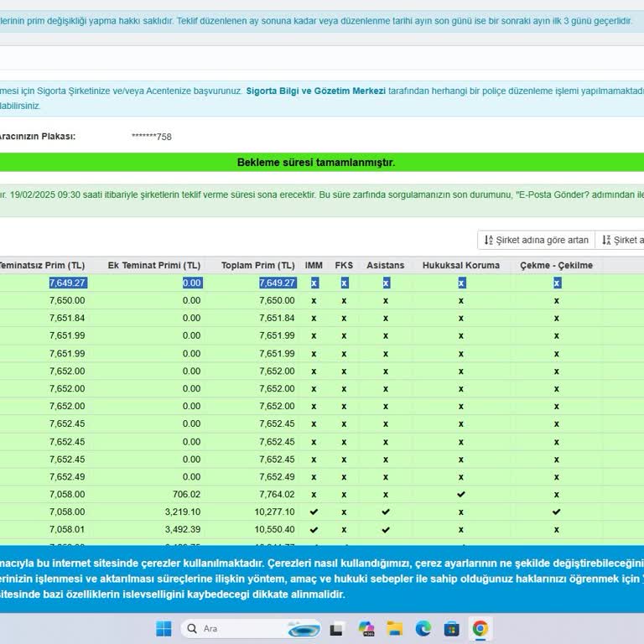Select total premium cell 7,764.02
644x644 pixels.
[x=277, y=495]
